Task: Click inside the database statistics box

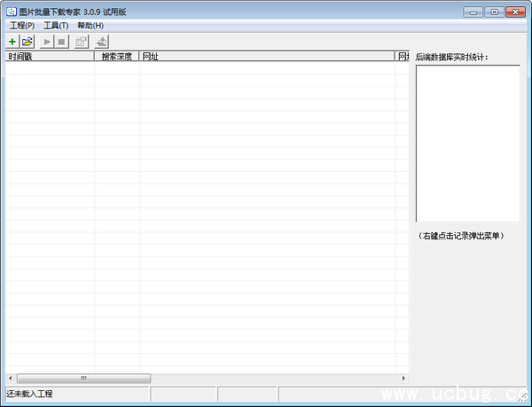Action: coord(467,142)
